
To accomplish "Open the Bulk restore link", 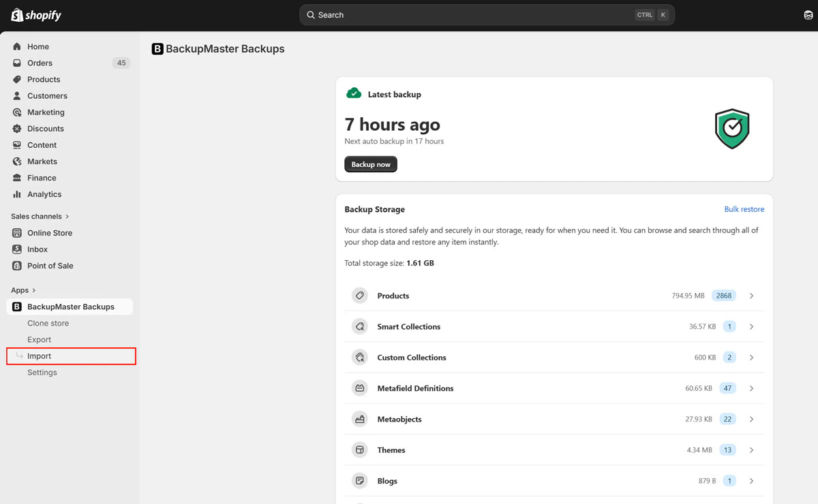I will pyautogui.click(x=744, y=209).
